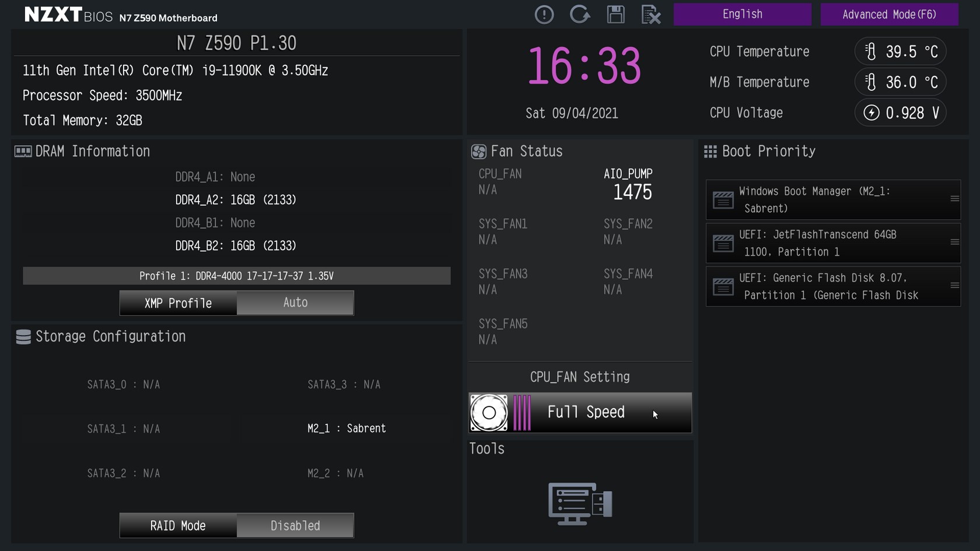Click the CPU_FAN N/A reading
Image resolution: width=980 pixels, height=551 pixels.
pos(500,182)
